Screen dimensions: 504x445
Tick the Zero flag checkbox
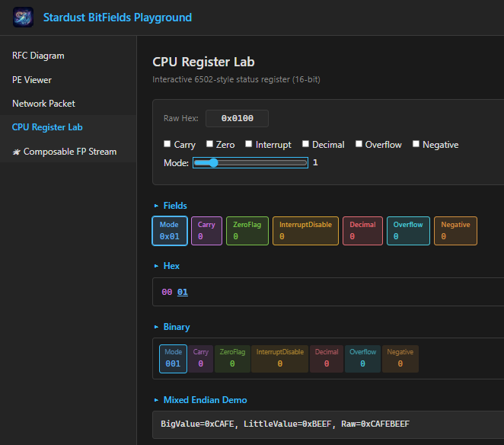coord(209,144)
